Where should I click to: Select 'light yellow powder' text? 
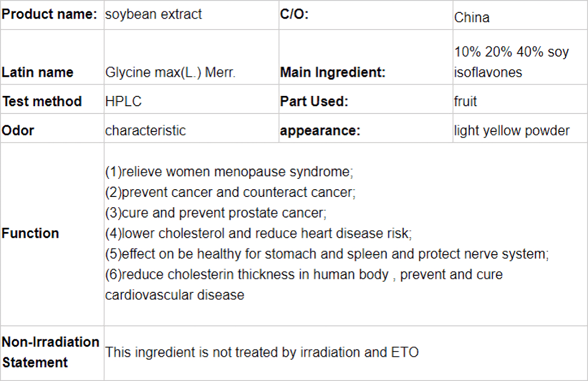[x=512, y=130]
